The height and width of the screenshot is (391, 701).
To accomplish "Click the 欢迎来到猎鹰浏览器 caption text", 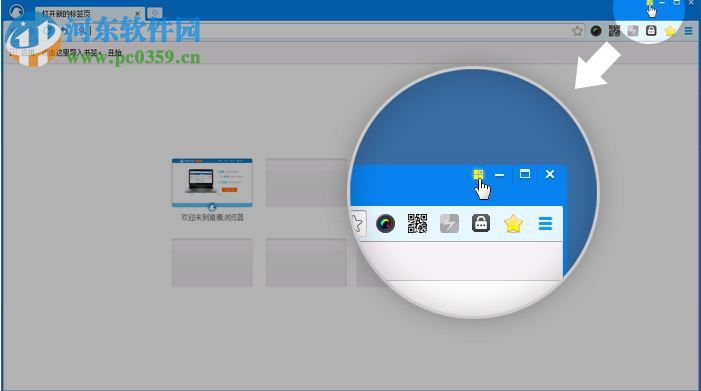I will click(x=212, y=217).
